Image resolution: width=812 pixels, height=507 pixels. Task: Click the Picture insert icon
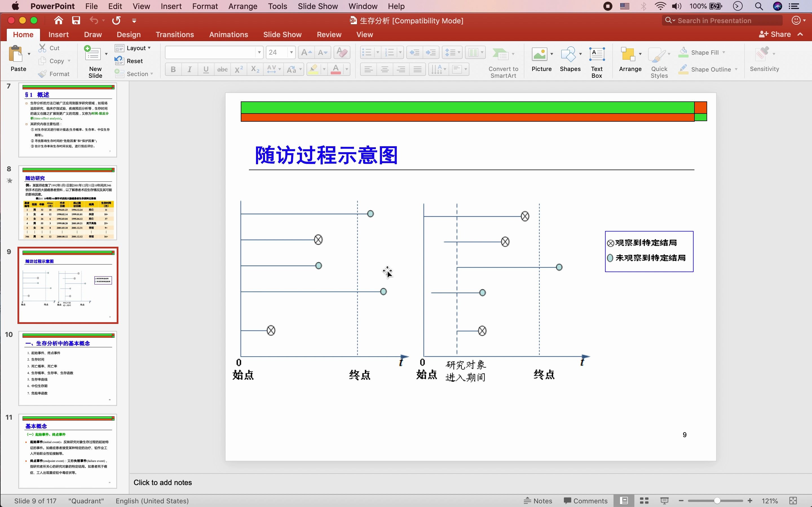[539, 55]
